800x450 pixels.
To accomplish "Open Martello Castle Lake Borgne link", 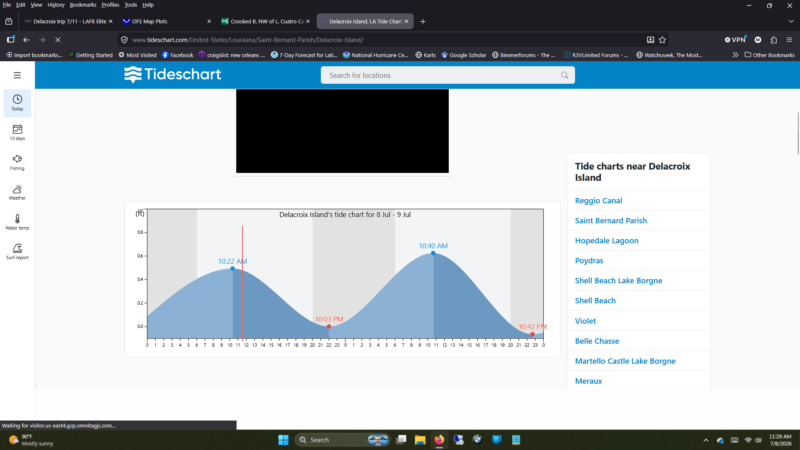I will point(625,361).
